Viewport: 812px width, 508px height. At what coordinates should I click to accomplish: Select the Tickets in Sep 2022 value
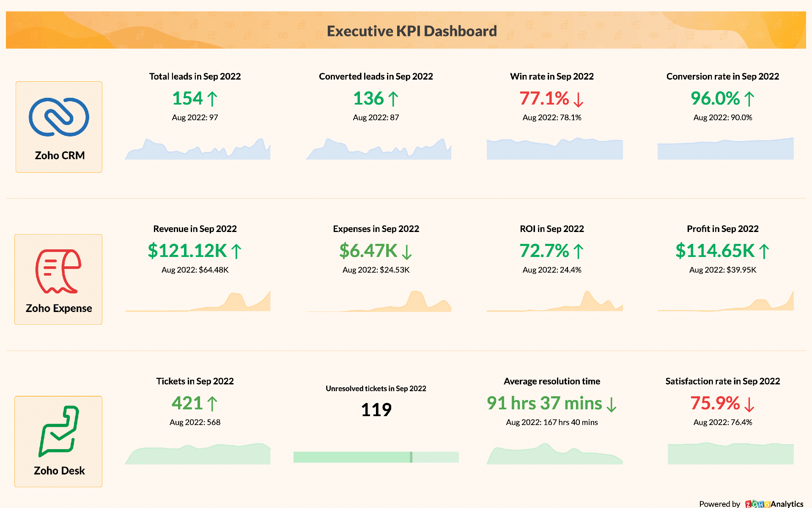[188, 403]
